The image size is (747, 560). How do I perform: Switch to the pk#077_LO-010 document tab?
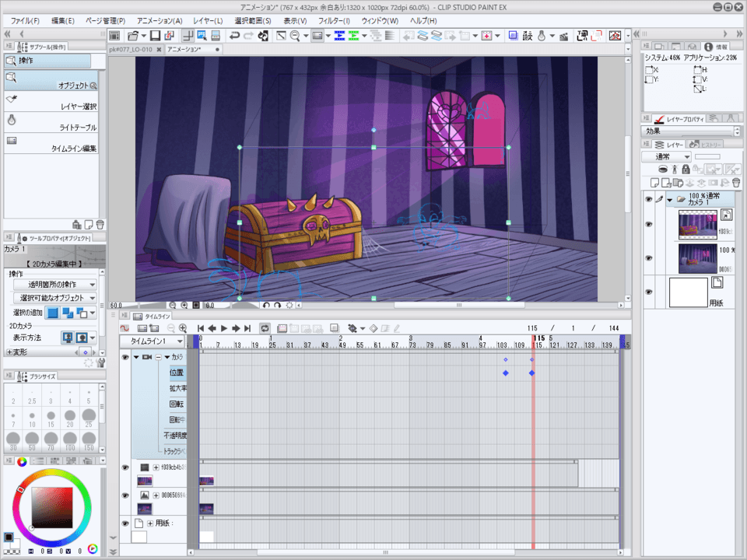point(130,49)
